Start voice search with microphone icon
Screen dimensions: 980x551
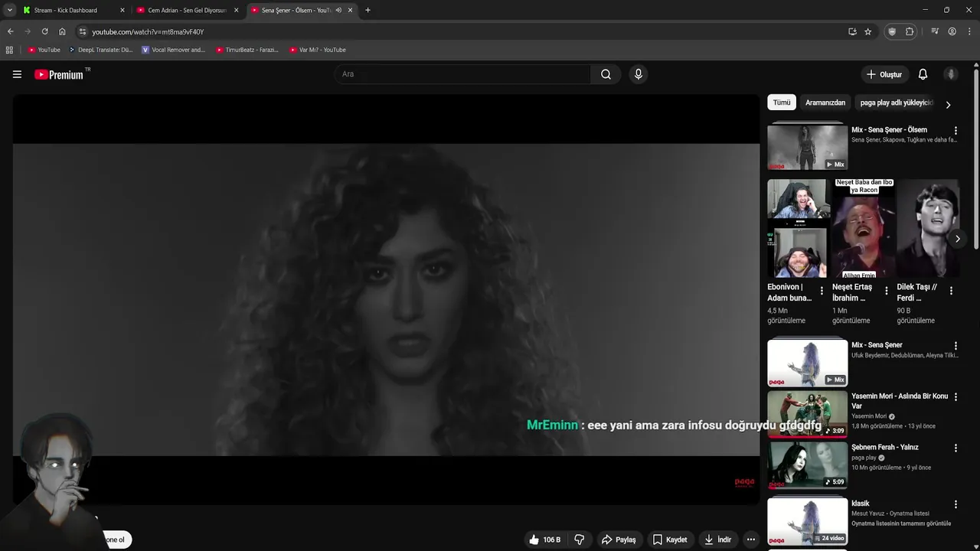pyautogui.click(x=638, y=74)
